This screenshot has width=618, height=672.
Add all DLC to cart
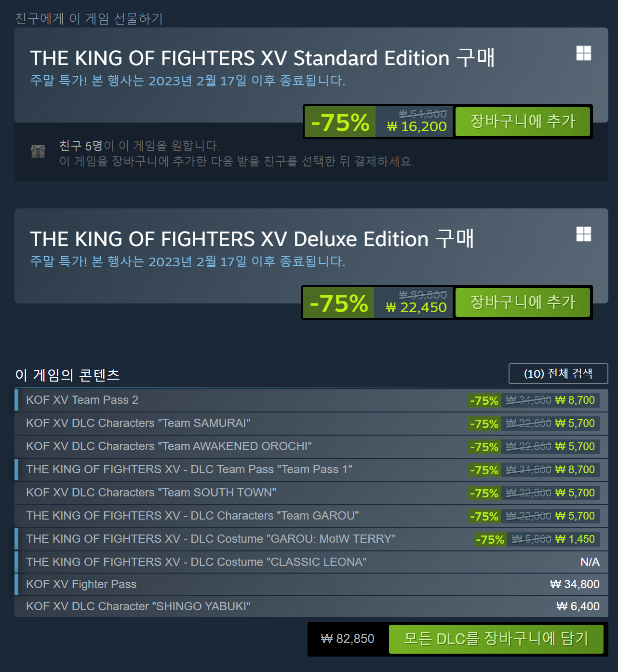point(496,639)
